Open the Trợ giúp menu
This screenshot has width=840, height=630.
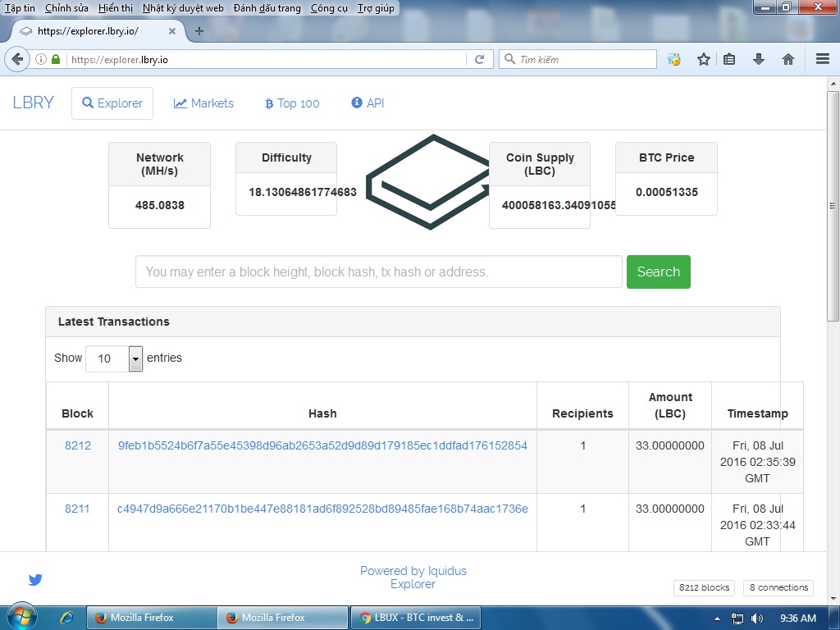pos(376,8)
